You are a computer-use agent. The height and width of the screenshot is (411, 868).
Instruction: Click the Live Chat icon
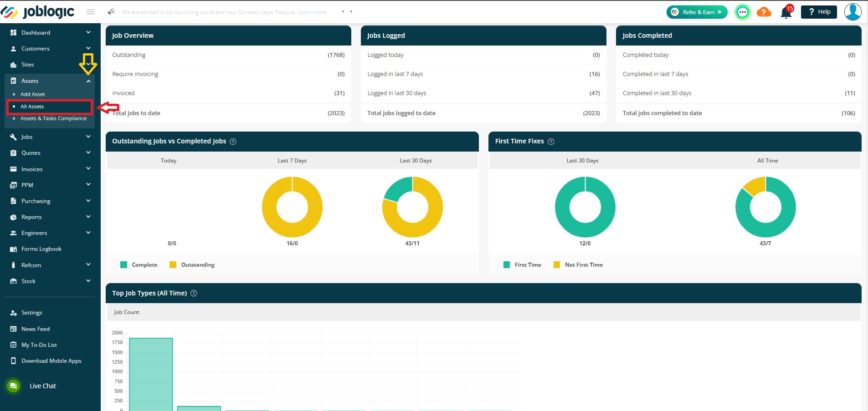coord(14,386)
